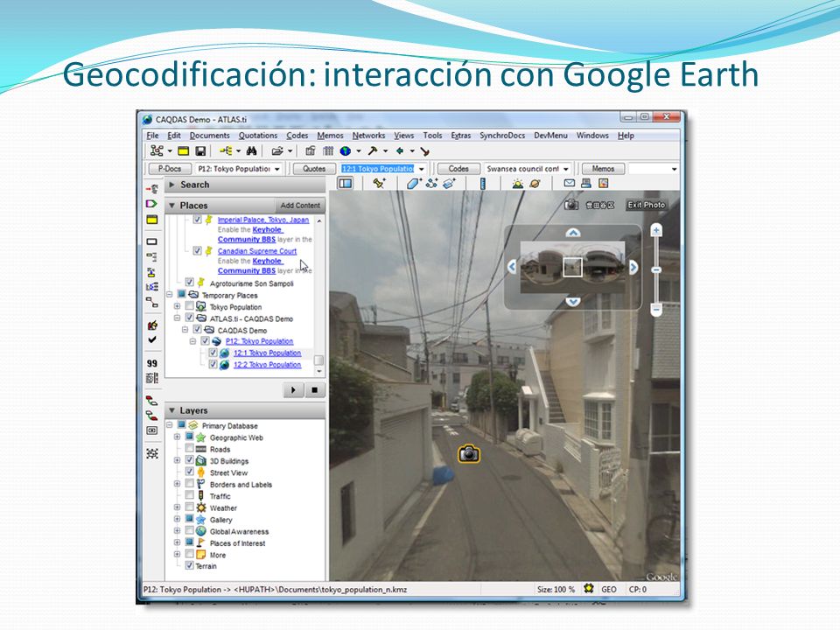Click the binoculars search icon
Viewport: 840px width, 630px height.
251,151
